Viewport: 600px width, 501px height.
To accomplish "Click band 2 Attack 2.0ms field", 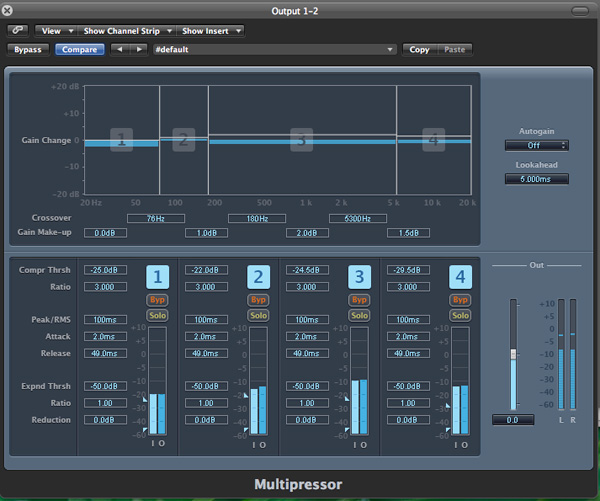I will coord(206,336).
